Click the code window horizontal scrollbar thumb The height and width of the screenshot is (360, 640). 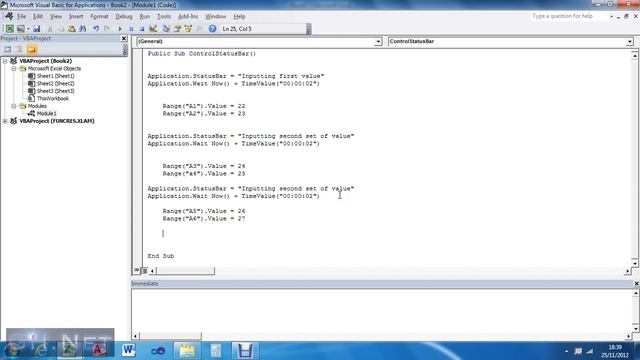185,271
